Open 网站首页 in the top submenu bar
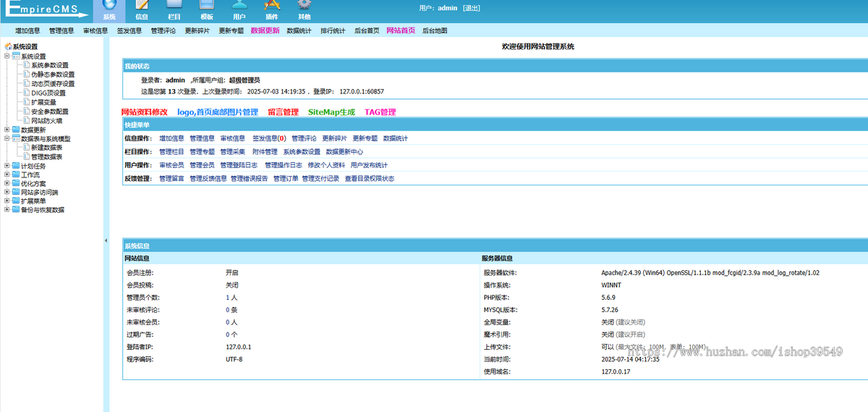Screen dimensions: 868x412 (401, 31)
